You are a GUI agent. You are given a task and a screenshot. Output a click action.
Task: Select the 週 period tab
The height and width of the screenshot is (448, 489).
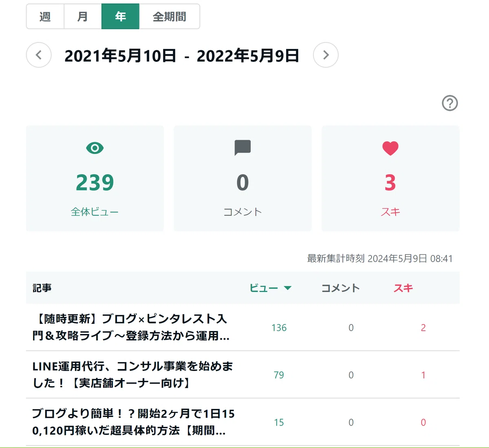point(45,17)
